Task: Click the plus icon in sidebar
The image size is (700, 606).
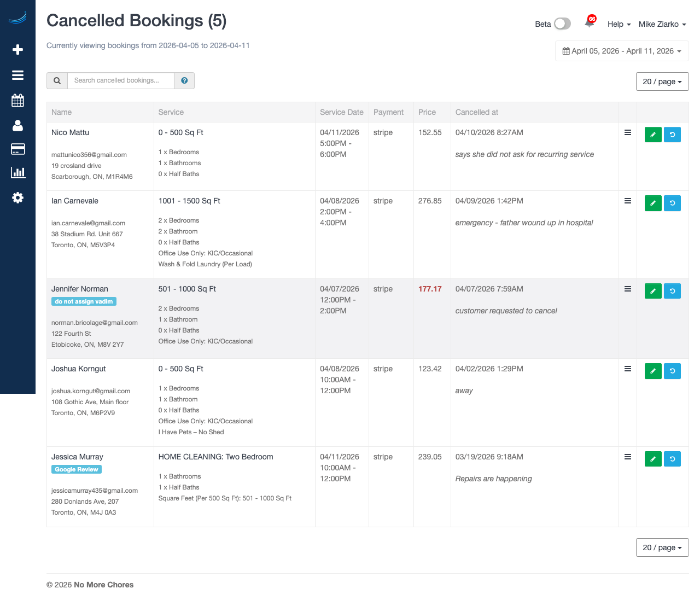Action: click(17, 50)
